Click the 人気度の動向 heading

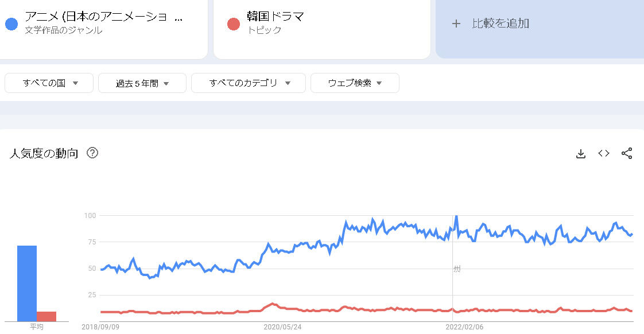coord(44,153)
